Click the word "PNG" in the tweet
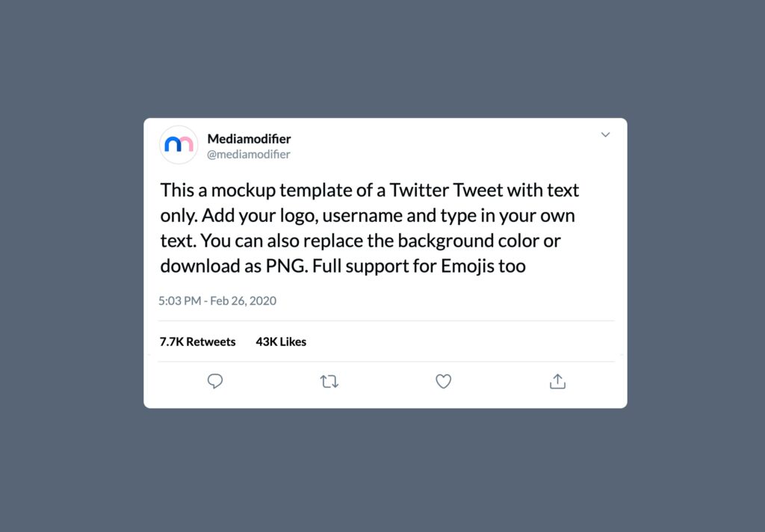The width and height of the screenshot is (765, 532). pos(287,266)
